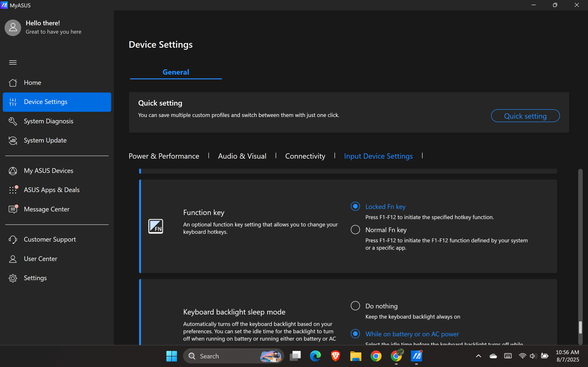This screenshot has height=367, width=588.
Task: Click the hamburger menu icon in sidebar
Action: (13, 62)
